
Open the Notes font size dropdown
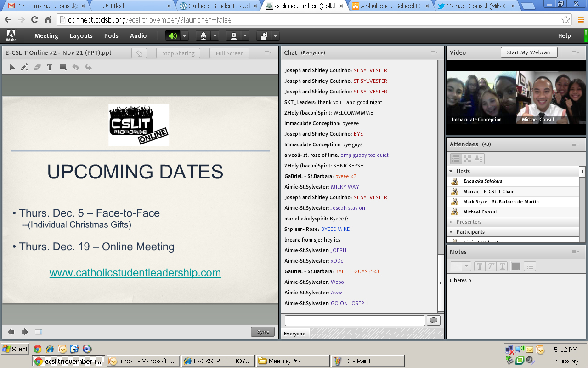coord(461,266)
